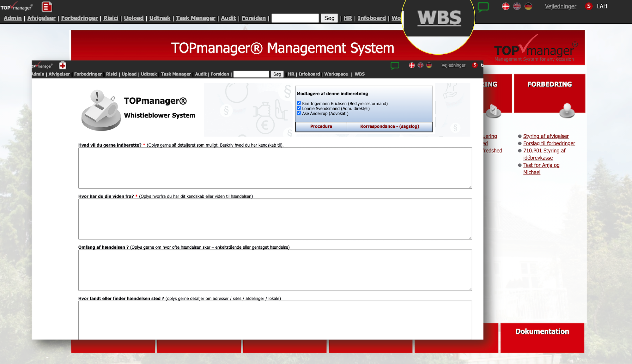Click the zoomed WBS link in highlighted circle
The height and width of the screenshot is (364, 632).
click(439, 18)
